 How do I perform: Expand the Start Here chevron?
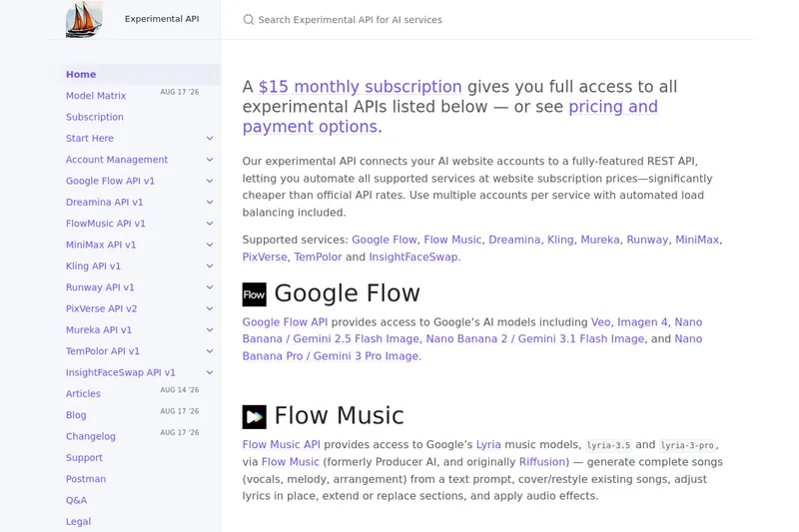pyautogui.click(x=210, y=139)
